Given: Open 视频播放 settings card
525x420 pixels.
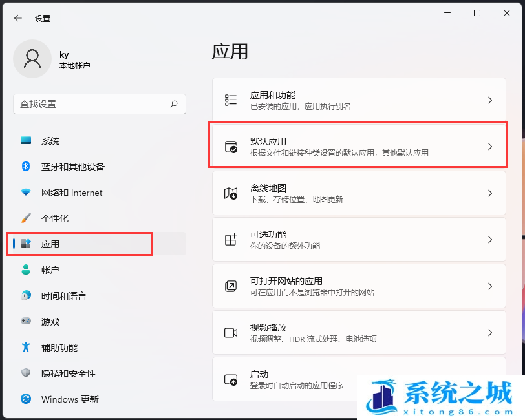Looking at the screenshot, I should [359, 333].
